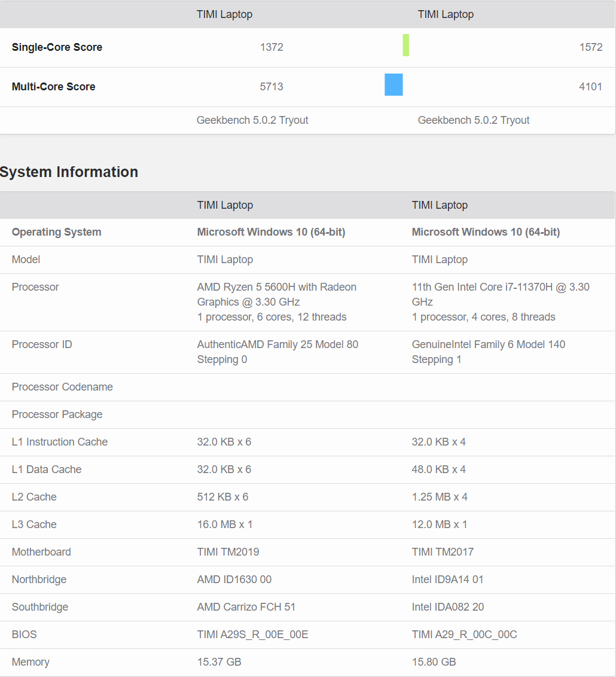Click the AMD Ryzen 5 5600H processor text
Viewport: 616px width, 677px height.
click(276, 294)
